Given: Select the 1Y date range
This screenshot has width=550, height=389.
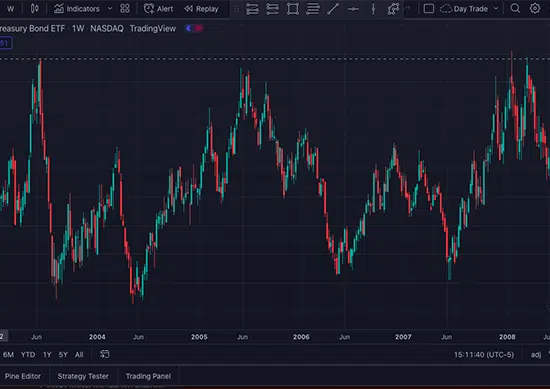Looking at the screenshot, I should (47, 355).
